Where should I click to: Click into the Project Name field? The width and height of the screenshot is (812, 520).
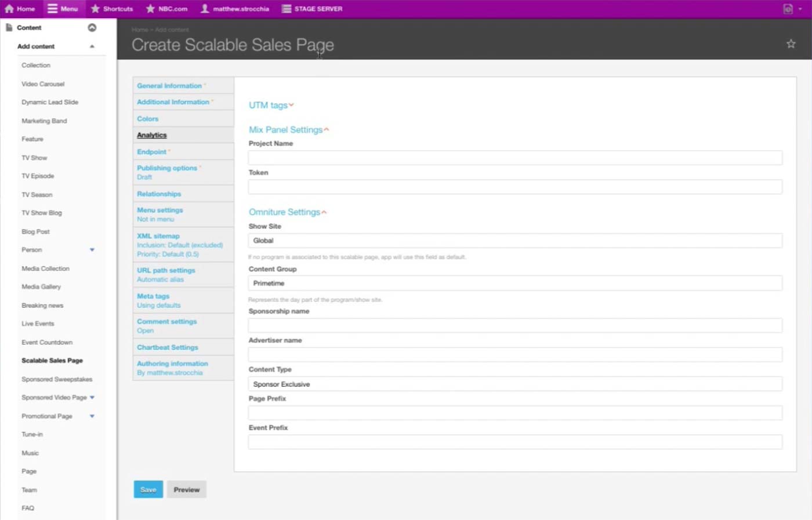(x=515, y=158)
